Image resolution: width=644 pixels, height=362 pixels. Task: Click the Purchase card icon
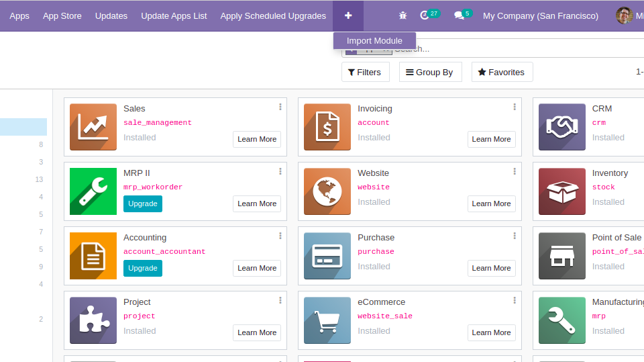tap(327, 256)
